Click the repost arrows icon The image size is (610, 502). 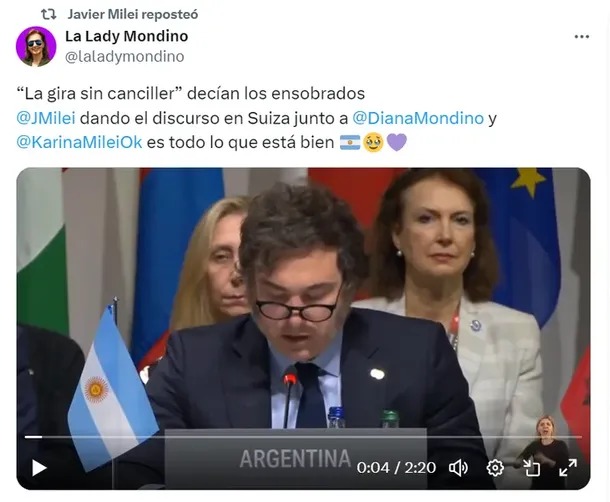49,14
